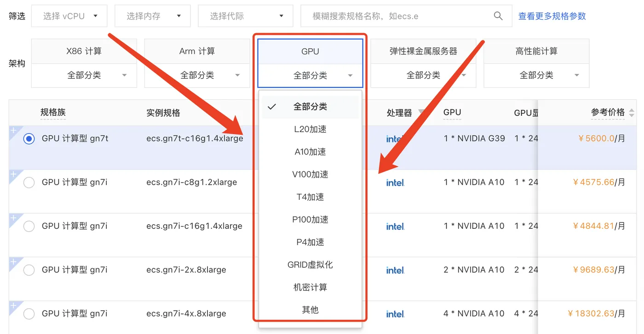
Task: Open the 选择 vCPU dropdown
Action: coord(69,15)
